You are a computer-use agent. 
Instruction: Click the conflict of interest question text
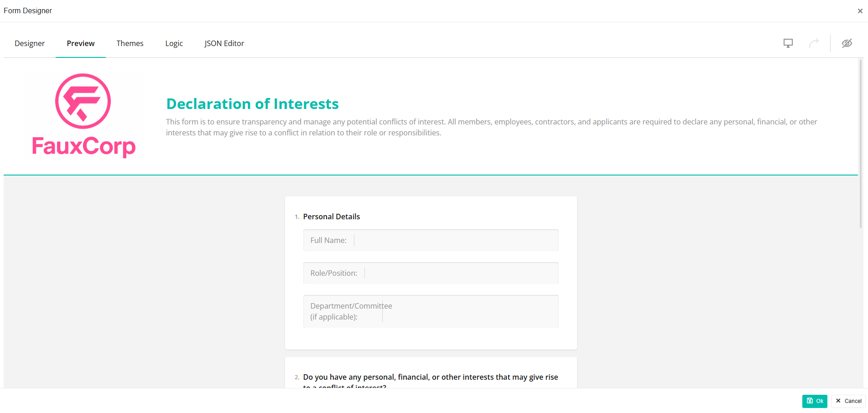430,377
